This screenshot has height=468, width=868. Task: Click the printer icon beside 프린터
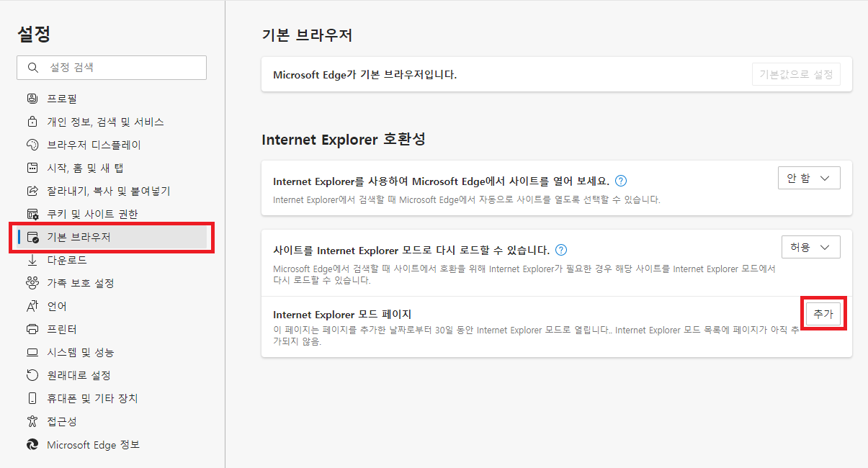(x=32, y=329)
